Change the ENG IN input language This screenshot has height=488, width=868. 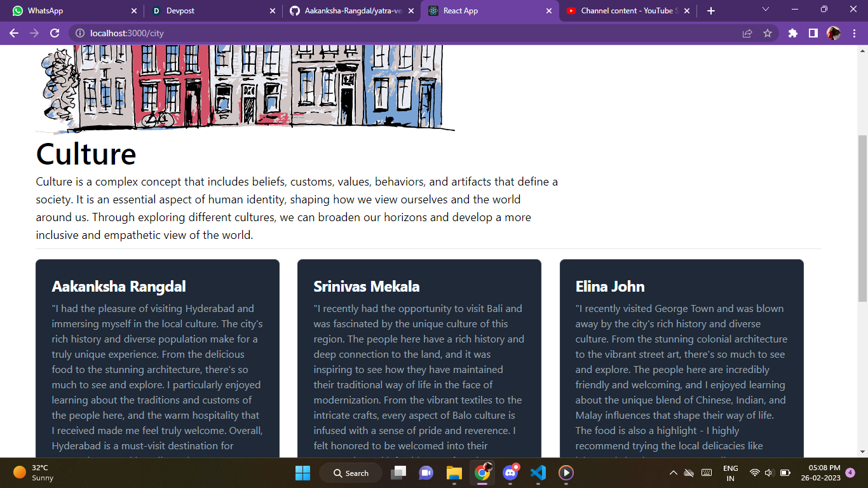click(731, 473)
